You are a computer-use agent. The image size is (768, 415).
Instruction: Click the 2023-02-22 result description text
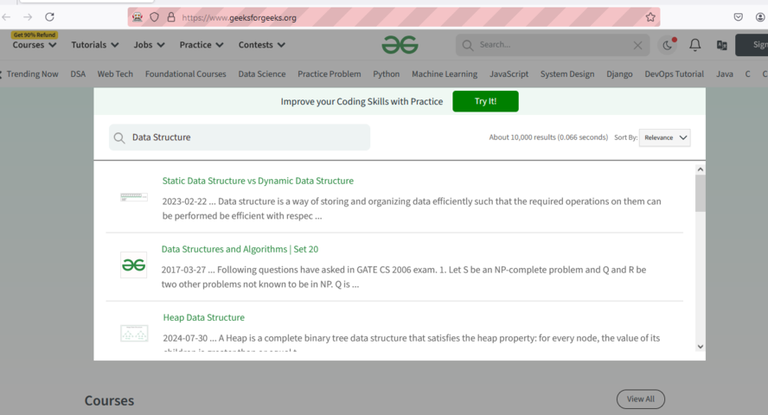tap(411, 209)
